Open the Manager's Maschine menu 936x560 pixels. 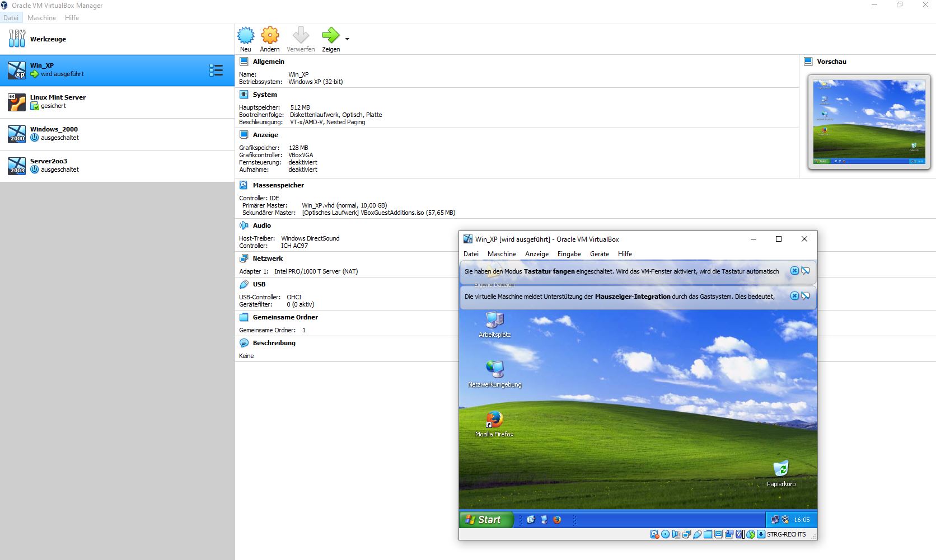[41, 17]
